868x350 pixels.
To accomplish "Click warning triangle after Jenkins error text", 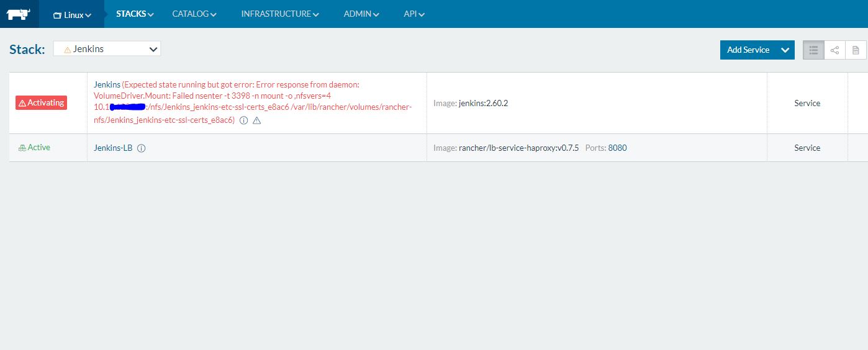I will tap(257, 120).
